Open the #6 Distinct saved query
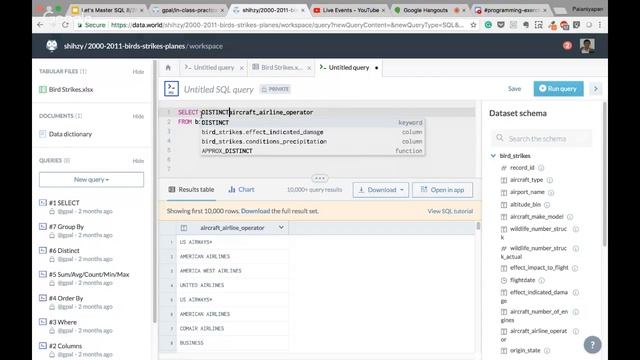The width and height of the screenshot is (640, 360). coord(64,251)
